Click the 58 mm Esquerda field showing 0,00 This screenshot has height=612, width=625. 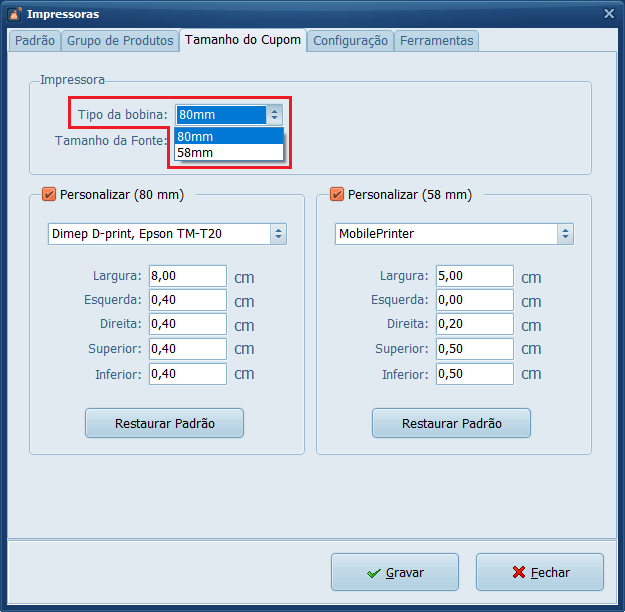[475, 300]
